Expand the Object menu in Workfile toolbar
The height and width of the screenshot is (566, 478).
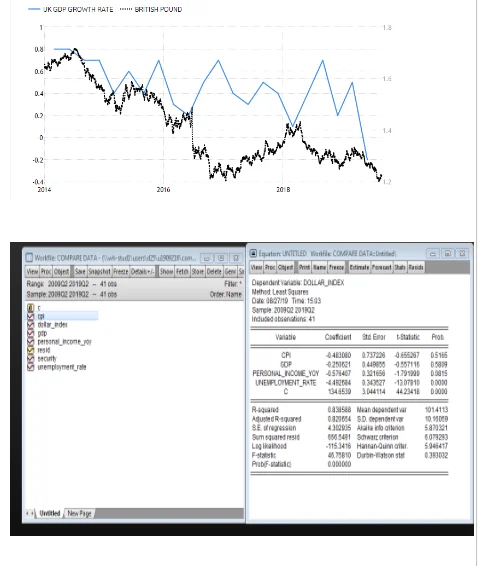61,271
